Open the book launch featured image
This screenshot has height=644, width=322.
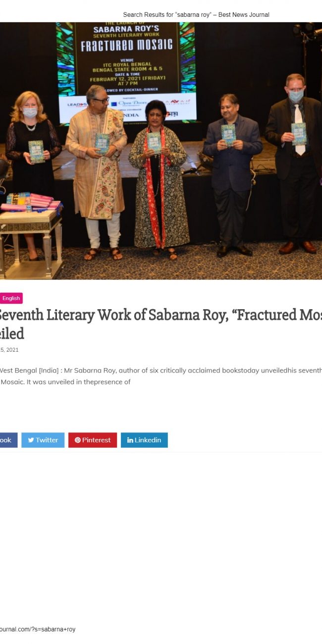[x=161, y=151]
